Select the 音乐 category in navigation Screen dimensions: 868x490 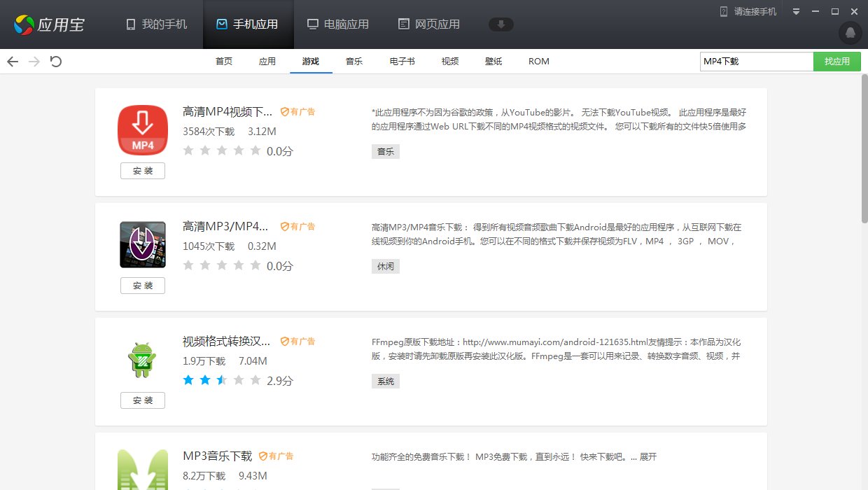coord(354,61)
